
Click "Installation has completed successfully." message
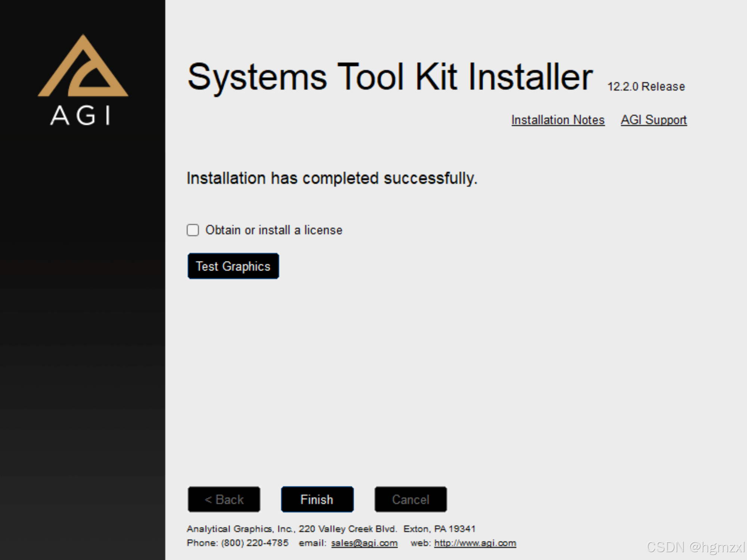(x=332, y=178)
